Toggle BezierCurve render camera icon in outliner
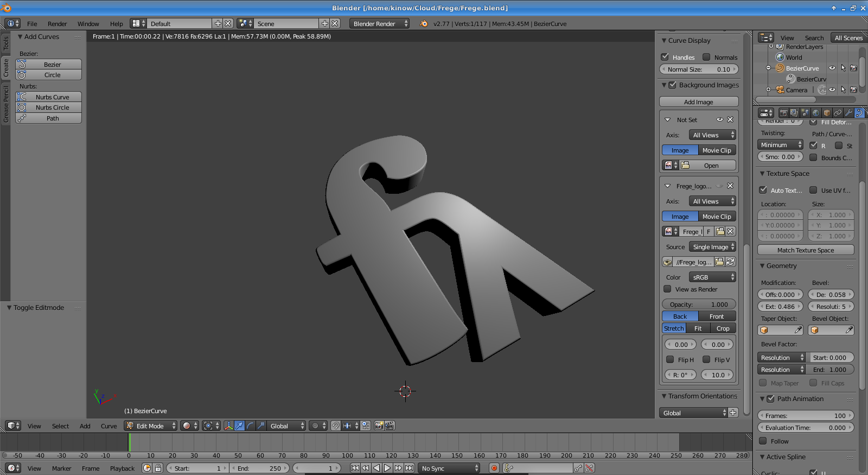The image size is (868, 475). 853,68
